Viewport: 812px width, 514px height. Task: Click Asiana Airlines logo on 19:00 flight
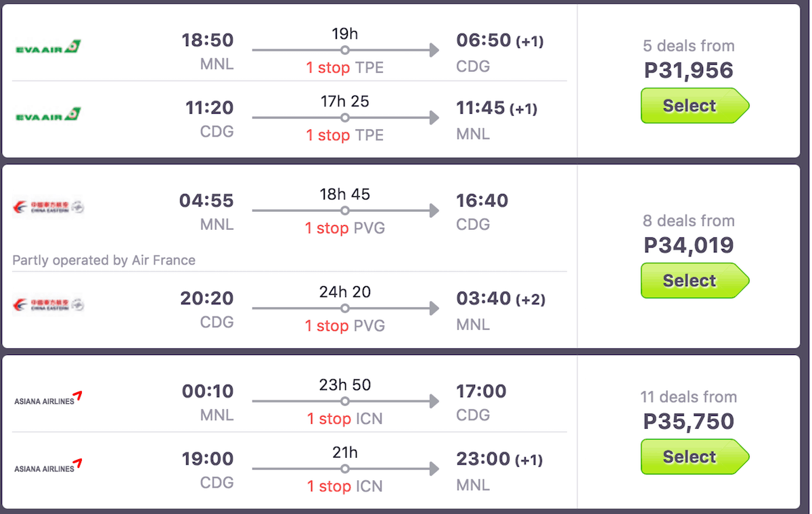pos(48,466)
